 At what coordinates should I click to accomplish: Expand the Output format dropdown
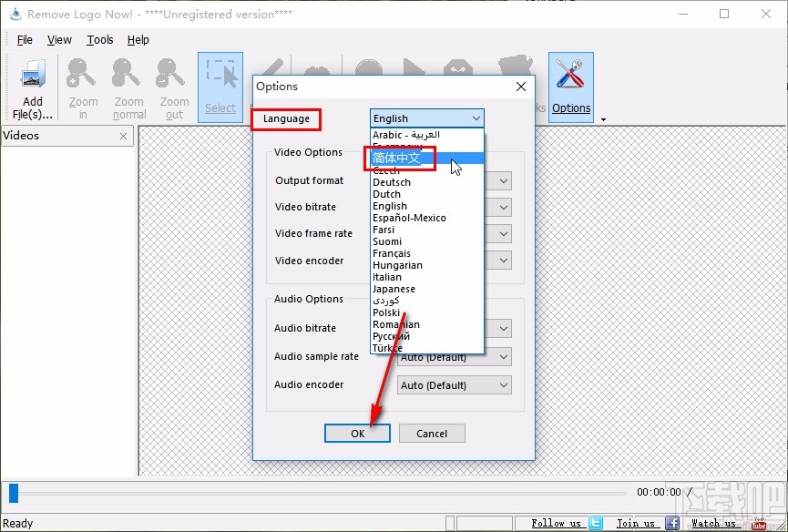pyautogui.click(x=504, y=181)
